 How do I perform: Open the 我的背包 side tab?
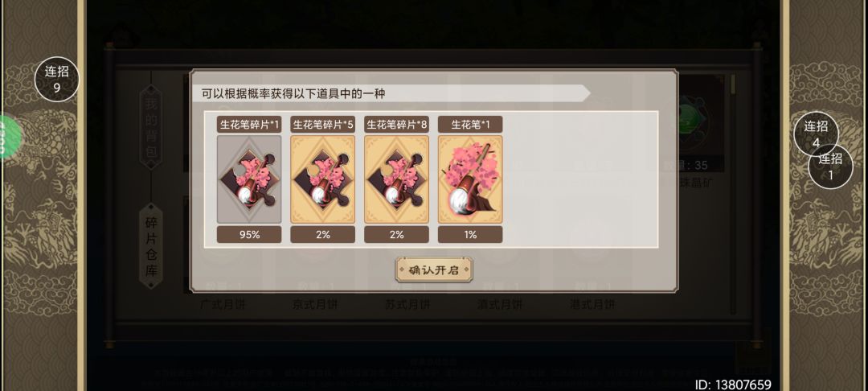[x=151, y=127]
